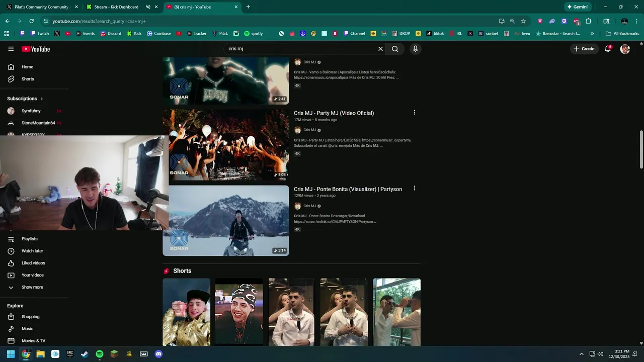Play the Short with the gold jacket
Screen dimensions: 644x362
187,312
